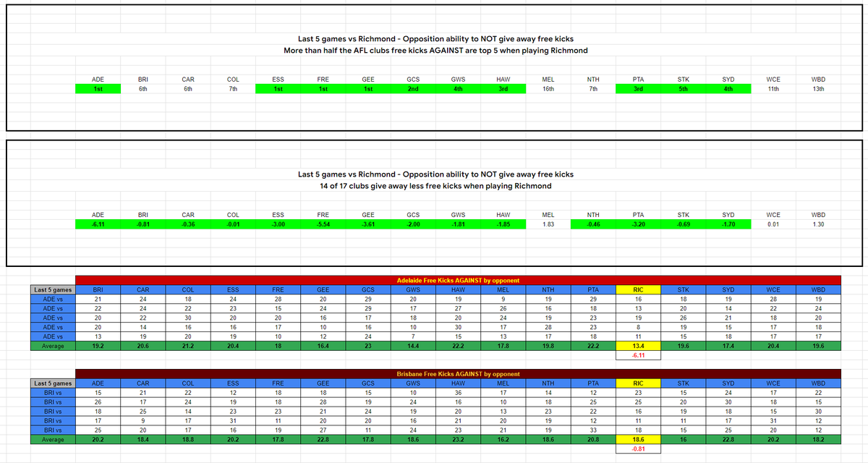Click the yellow RIC column header in the Brisbane table
This screenshot has width=868, height=463.
point(638,383)
